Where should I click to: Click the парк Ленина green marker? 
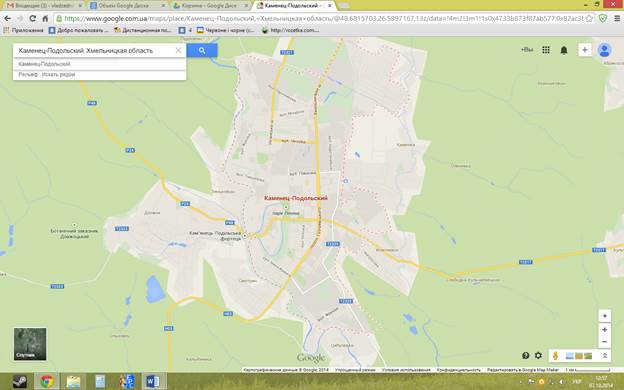(285, 207)
